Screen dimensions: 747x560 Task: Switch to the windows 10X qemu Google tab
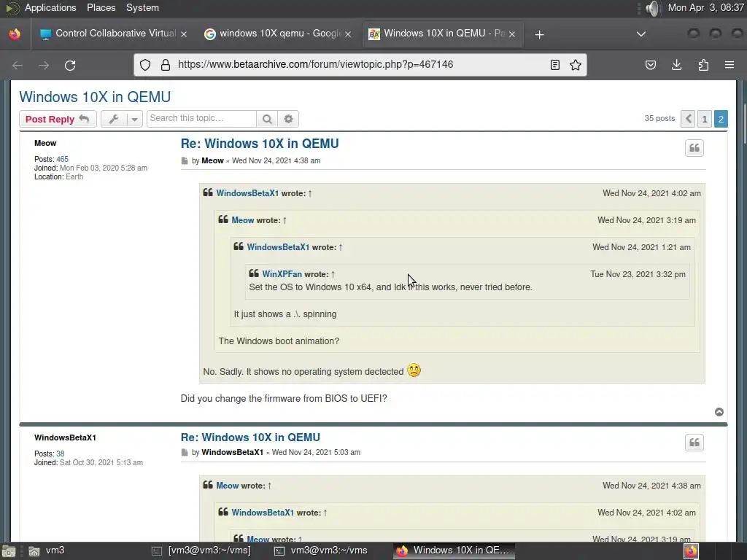pos(276,34)
